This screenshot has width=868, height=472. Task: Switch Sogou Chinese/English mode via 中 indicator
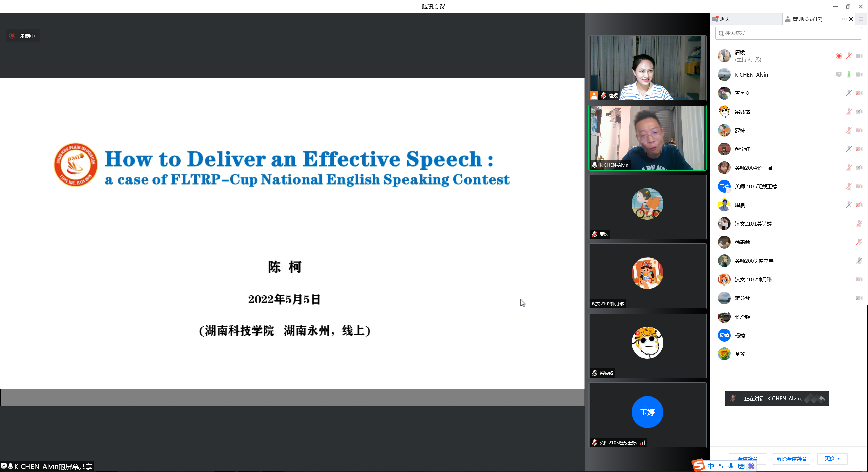(x=710, y=466)
